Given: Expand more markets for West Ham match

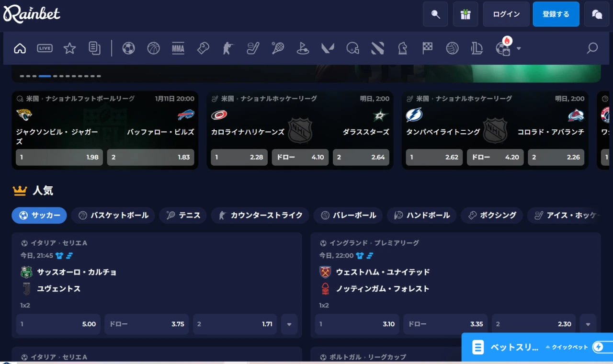Looking at the screenshot, I should pos(588,324).
